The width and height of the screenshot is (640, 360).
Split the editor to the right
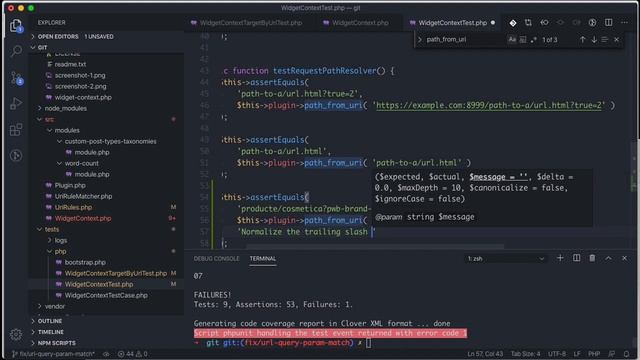pyautogui.click(x=608, y=23)
